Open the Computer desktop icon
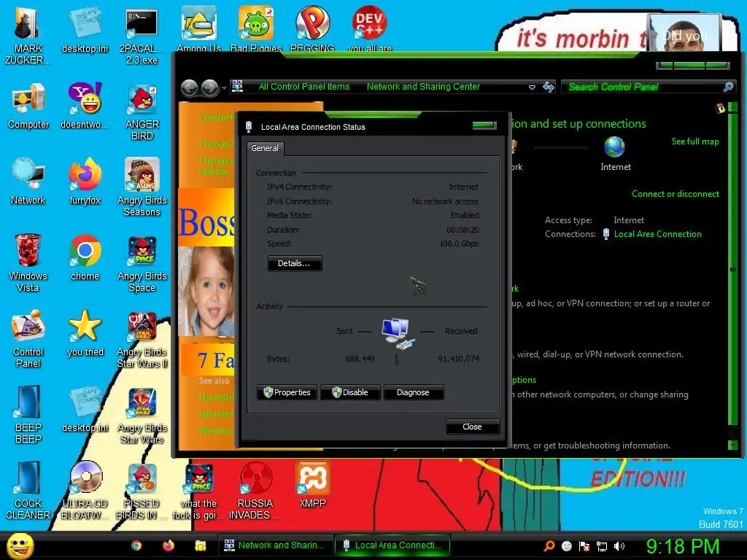The image size is (747, 560). 28,106
